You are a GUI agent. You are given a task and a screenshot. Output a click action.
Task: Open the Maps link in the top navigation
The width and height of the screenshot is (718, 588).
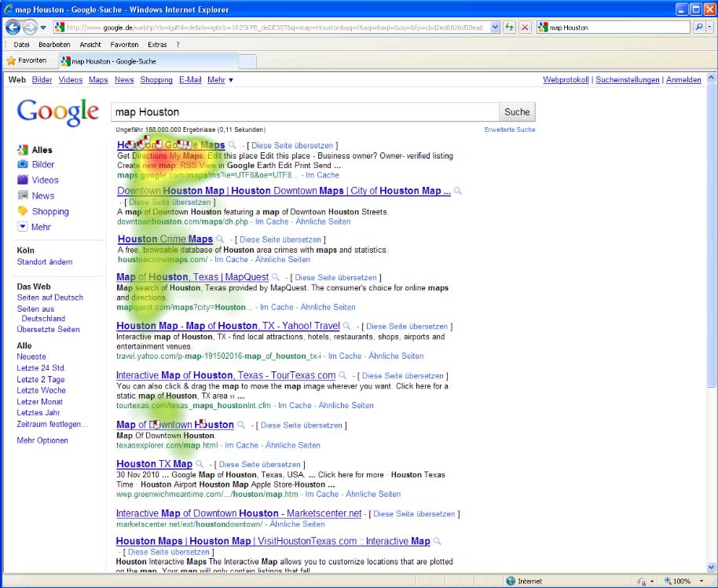[98, 79]
